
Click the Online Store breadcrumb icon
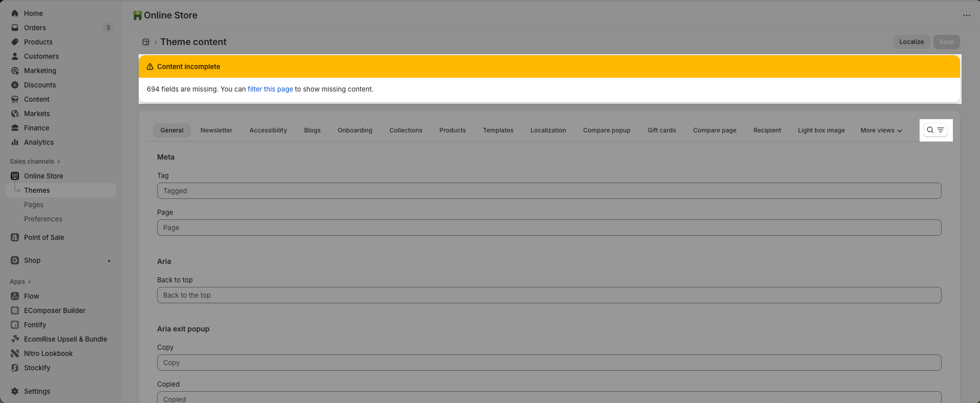(x=146, y=42)
